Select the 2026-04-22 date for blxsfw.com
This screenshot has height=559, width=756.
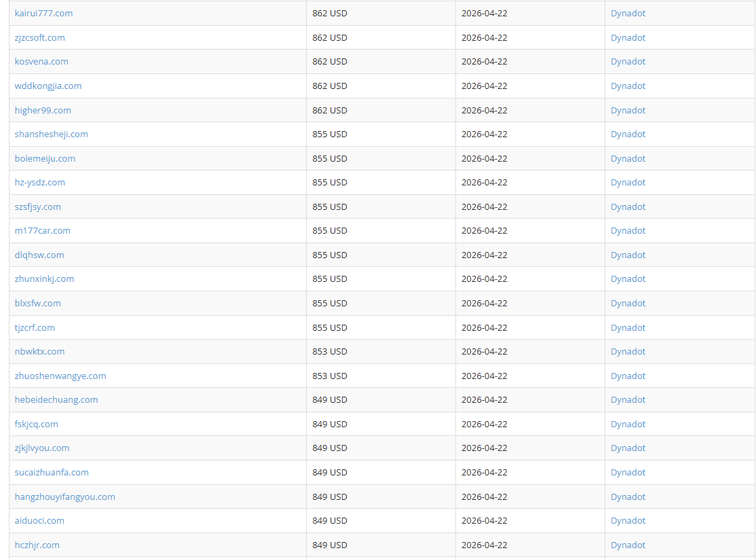485,304
